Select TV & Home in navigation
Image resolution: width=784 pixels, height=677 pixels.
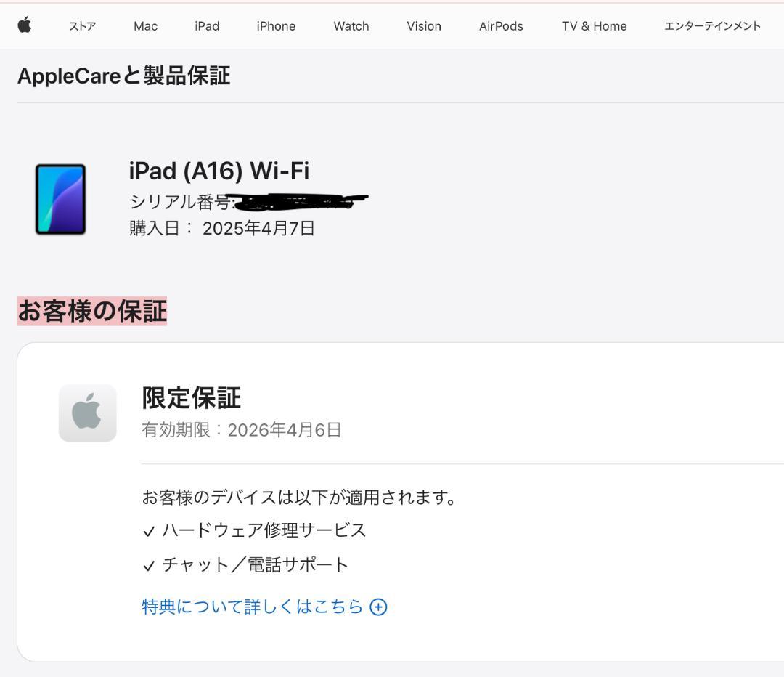coord(593,26)
